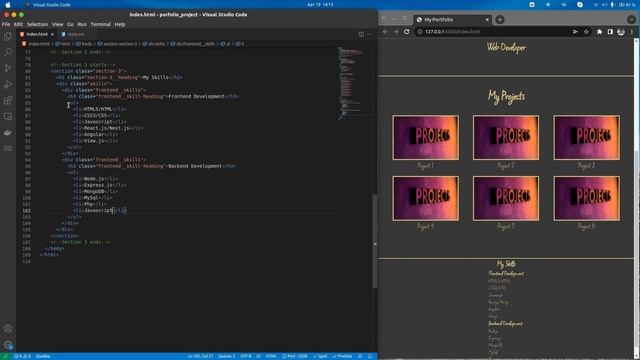Click the Quokka status bar item
This screenshot has width=640, height=360.
coord(43,356)
